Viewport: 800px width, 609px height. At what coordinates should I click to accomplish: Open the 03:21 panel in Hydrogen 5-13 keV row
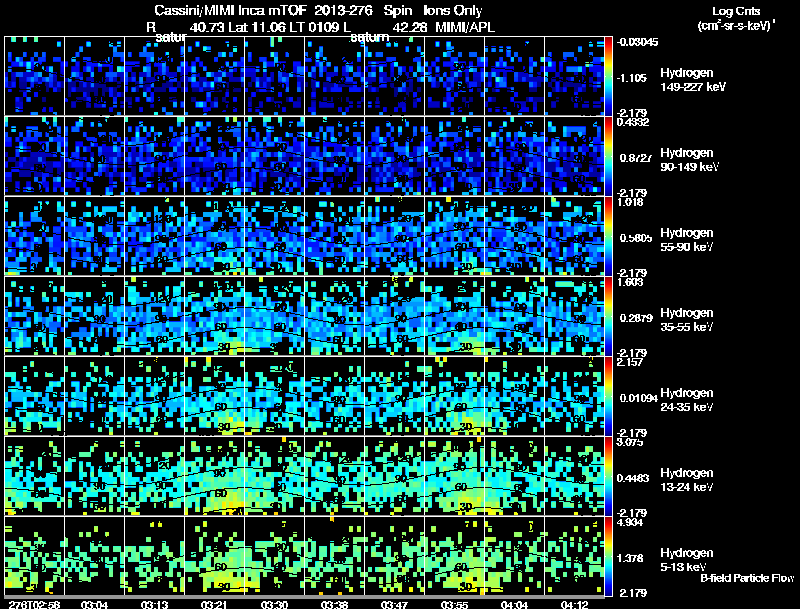[214, 556]
